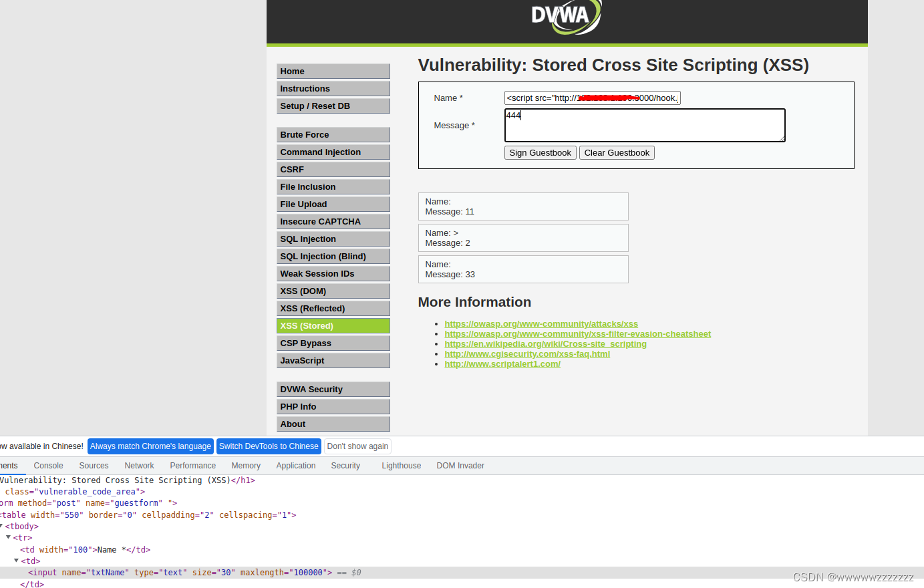Screen dimensions: 924x588
Task: Go to JavaScript vulnerability page
Action: coord(333,361)
